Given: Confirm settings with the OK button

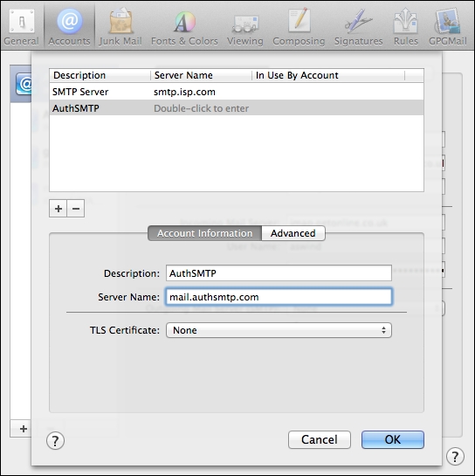Looking at the screenshot, I should pyautogui.click(x=392, y=439).
